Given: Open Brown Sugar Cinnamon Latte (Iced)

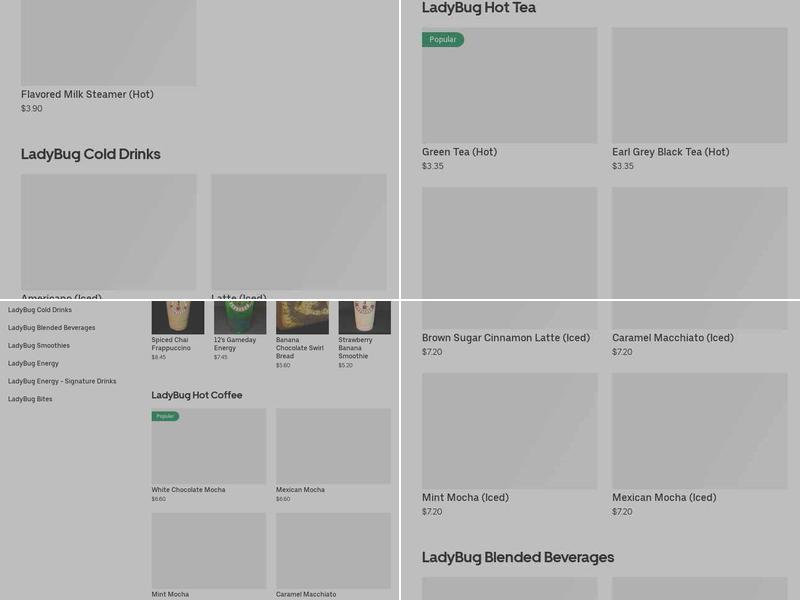Looking at the screenshot, I should 505,338.
